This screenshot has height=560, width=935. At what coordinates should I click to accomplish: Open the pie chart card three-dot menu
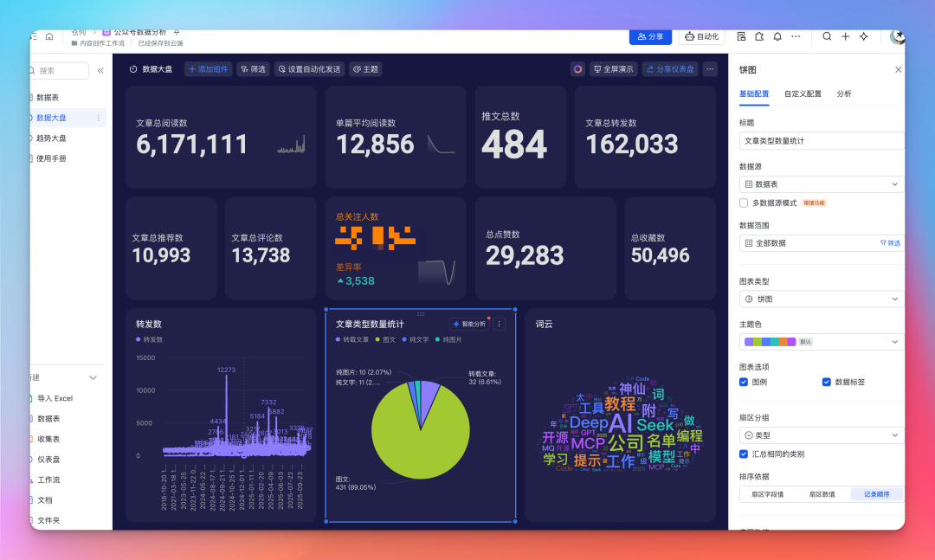[500, 324]
